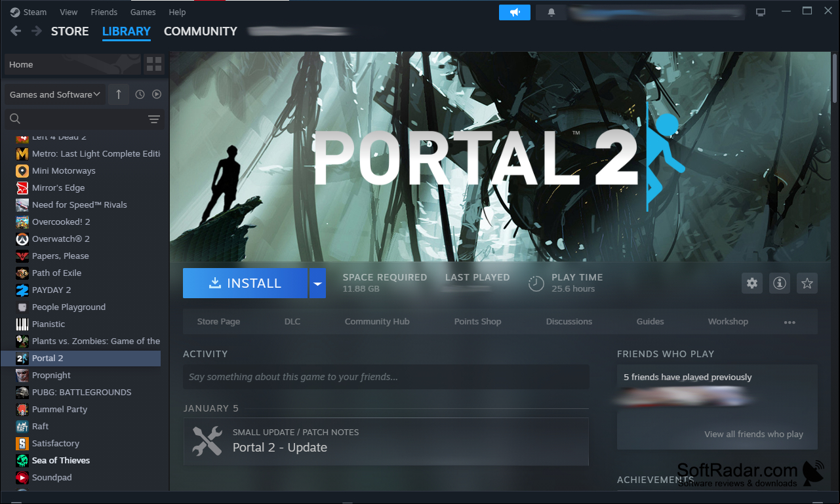
Task: Switch to the STORE tab
Action: click(70, 31)
